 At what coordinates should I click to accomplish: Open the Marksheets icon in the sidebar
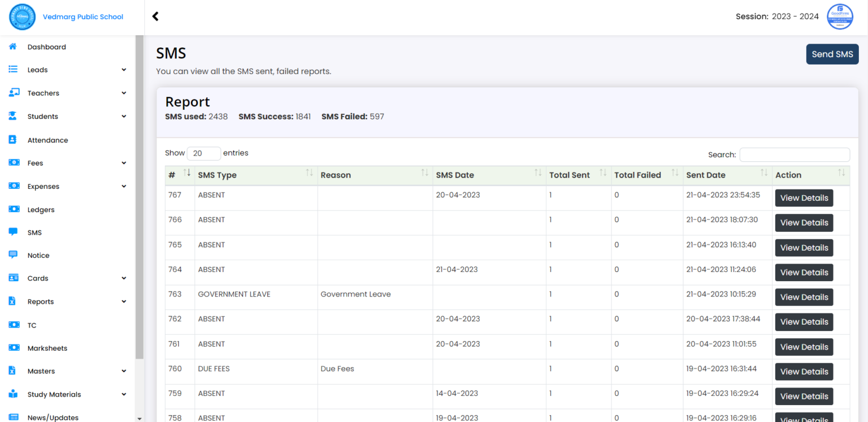(13, 348)
